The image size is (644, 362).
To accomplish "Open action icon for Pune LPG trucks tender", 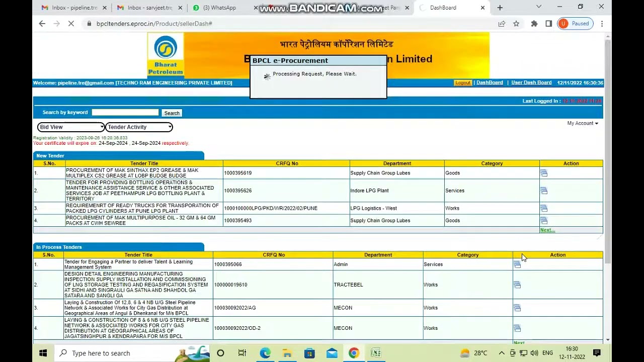I will pyautogui.click(x=543, y=208).
